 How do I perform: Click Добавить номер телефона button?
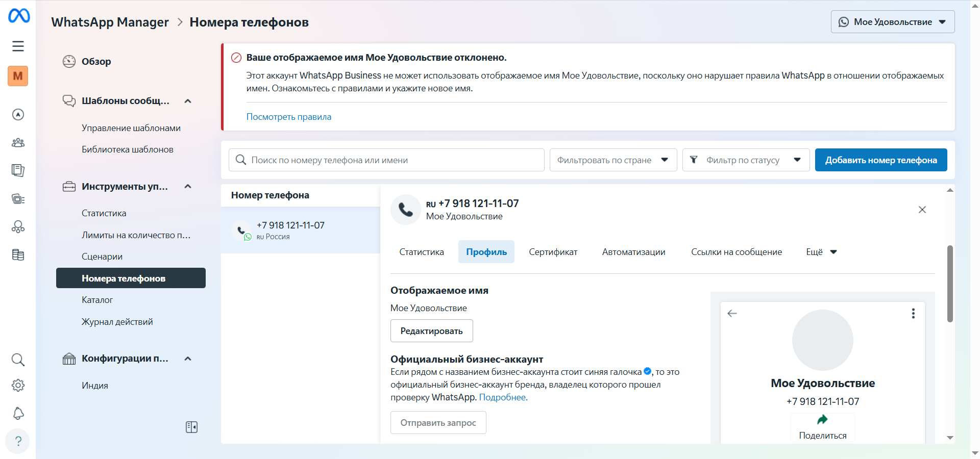pos(880,160)
